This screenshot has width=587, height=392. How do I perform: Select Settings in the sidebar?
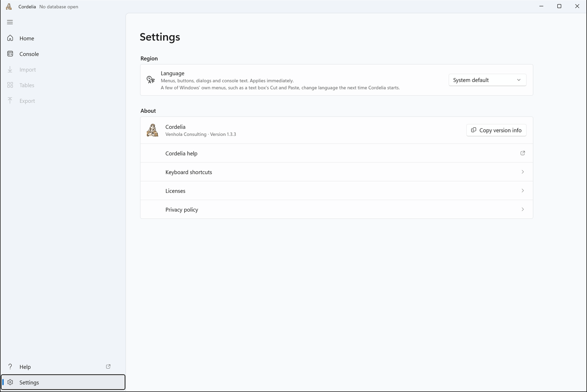pos(63,382)
